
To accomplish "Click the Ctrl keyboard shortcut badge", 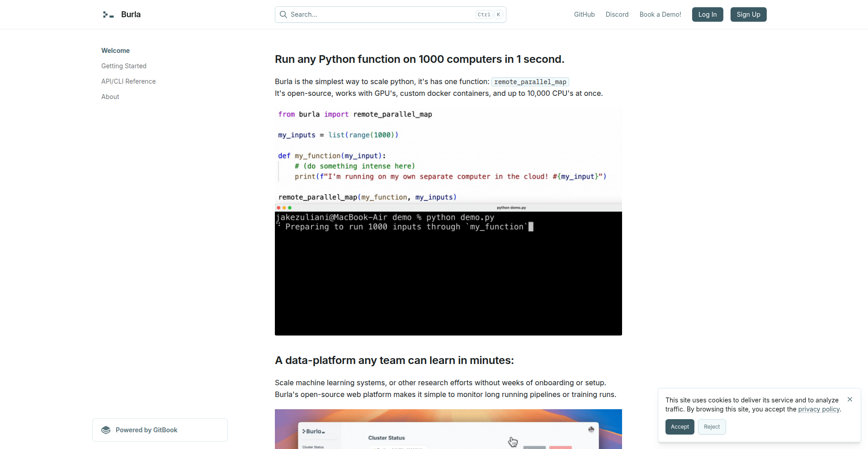I will click(x=484, y=14).
